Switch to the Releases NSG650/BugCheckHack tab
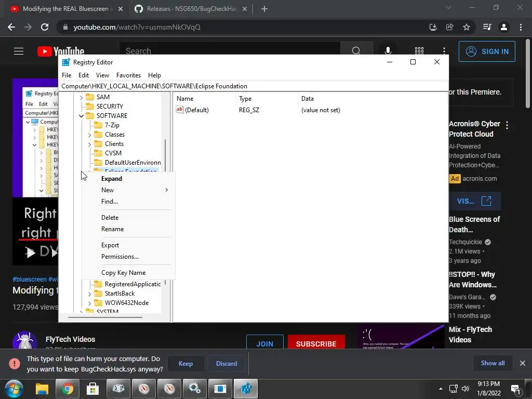Image resolution: width=532 pixels, height=399 pixels. [191, 9]
